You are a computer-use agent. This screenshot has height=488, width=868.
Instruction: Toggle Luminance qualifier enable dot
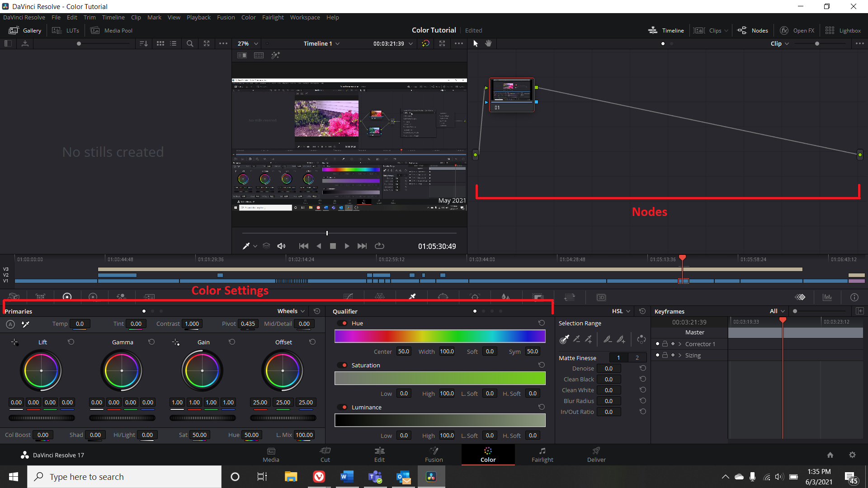(343, 407)
